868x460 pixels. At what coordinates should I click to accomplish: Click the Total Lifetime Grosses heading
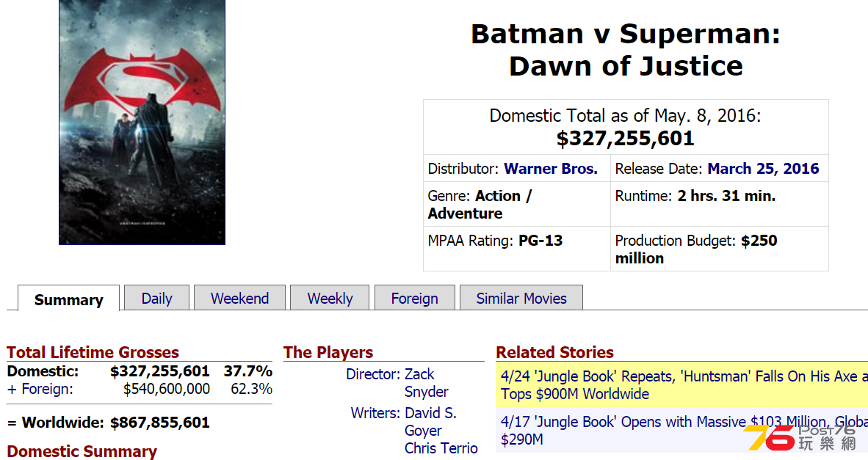pyautogui.click(x=93, y=352)
